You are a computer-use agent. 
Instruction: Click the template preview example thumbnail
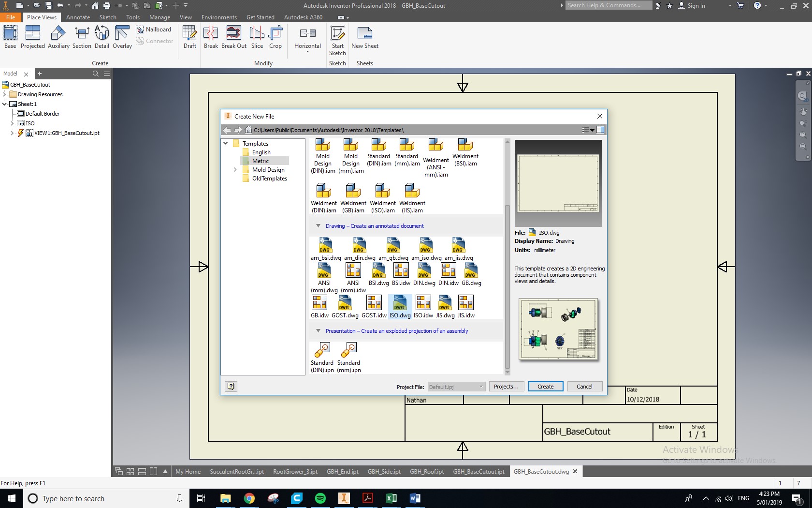pos(559,329)
